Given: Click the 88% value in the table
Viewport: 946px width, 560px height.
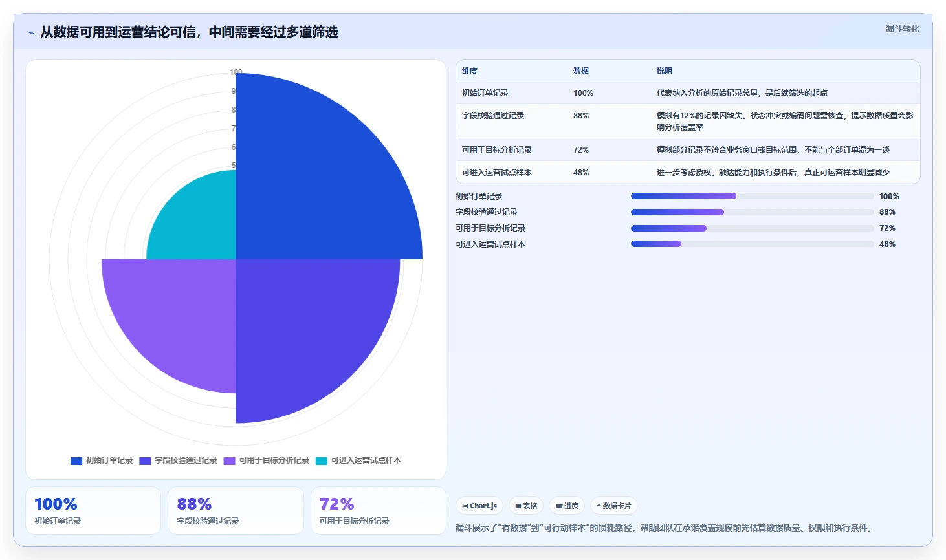Looking at the screenshot, I should (x=581, y=116).
